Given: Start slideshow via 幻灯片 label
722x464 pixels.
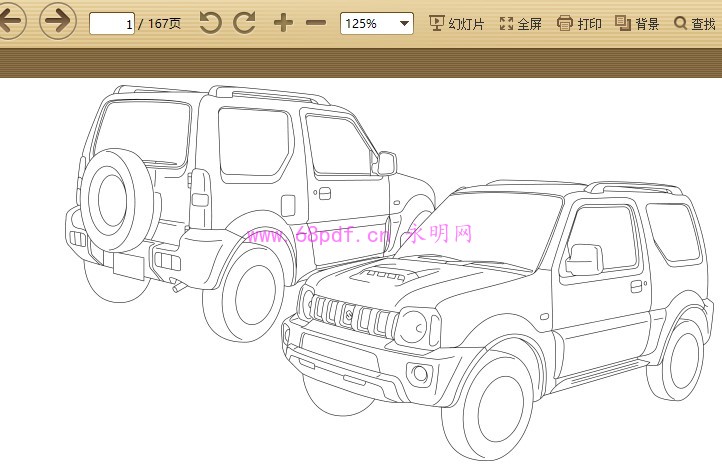Looking at the screenshot, I should pyautogui.click(x=466, y=24).
